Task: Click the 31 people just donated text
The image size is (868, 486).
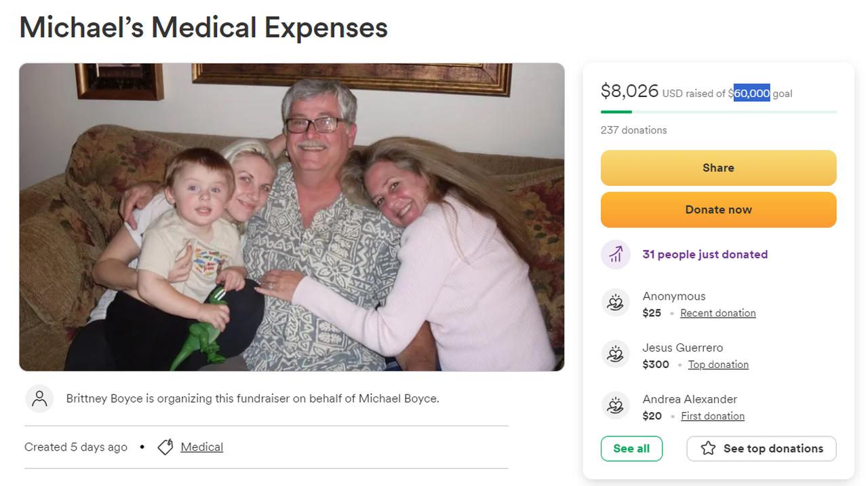Action: coord(705,255)
